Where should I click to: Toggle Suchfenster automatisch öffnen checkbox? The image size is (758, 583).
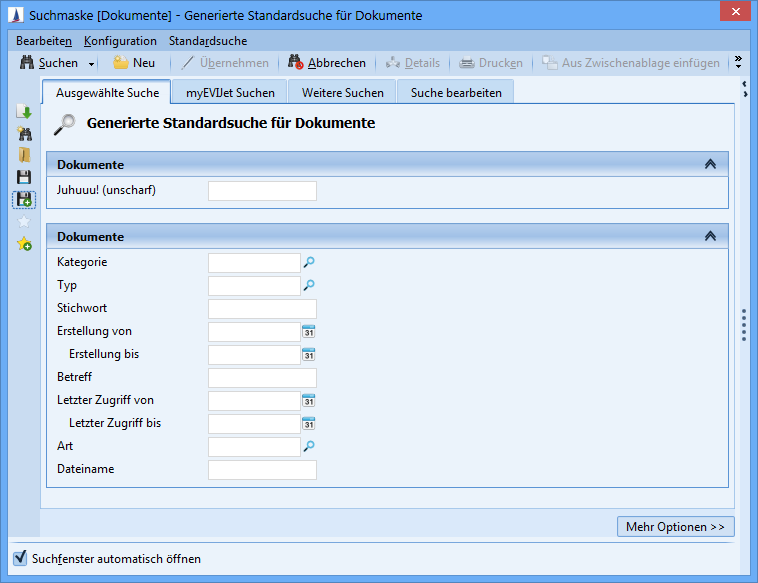click(x=19, y=558)
